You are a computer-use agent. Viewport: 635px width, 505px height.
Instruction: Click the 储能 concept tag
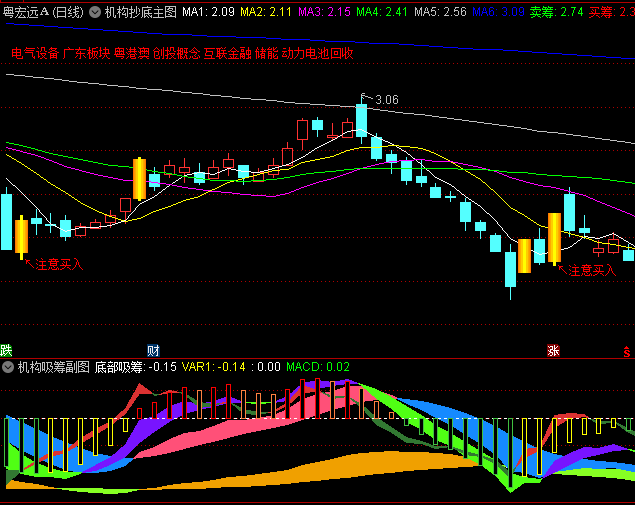pyautogui.click(x=266, y=53)
